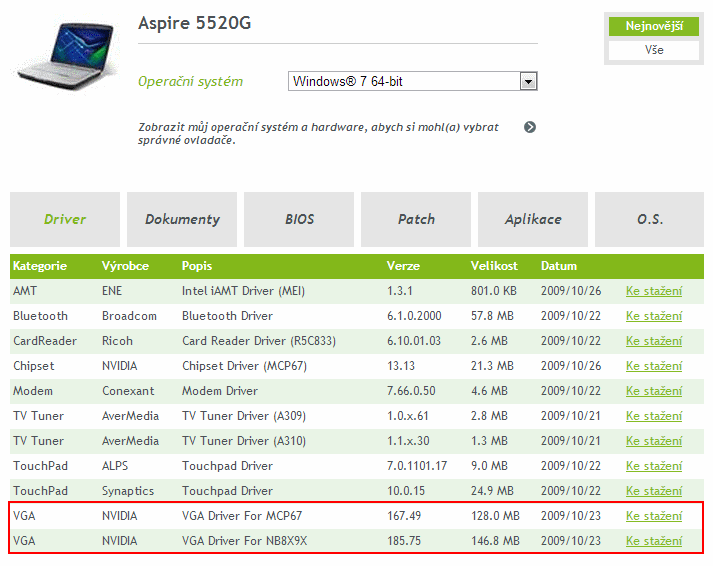The width and height of the screenshot is (713, 566).
Task: Click the Broadcom manufacturer cell
Action: click(129, 316)
